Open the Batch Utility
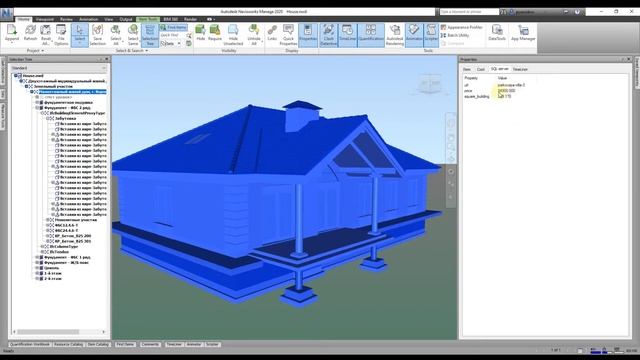The image size is (640, 360). (x=455, y=36)
